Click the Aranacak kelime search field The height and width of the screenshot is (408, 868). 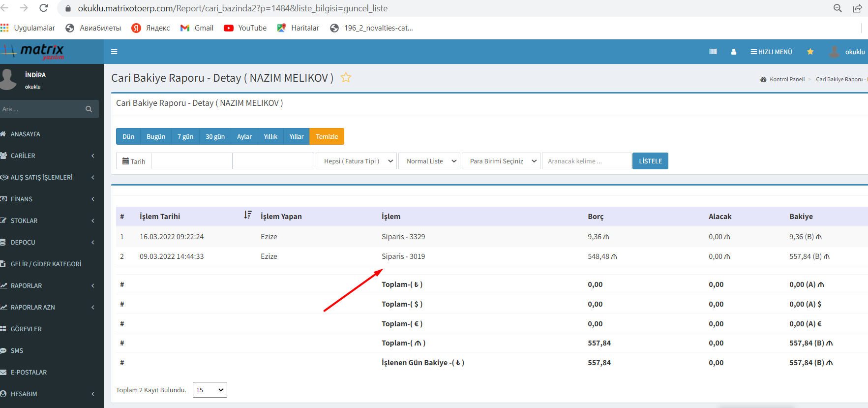pyautogui.click(x=586, y=161)
